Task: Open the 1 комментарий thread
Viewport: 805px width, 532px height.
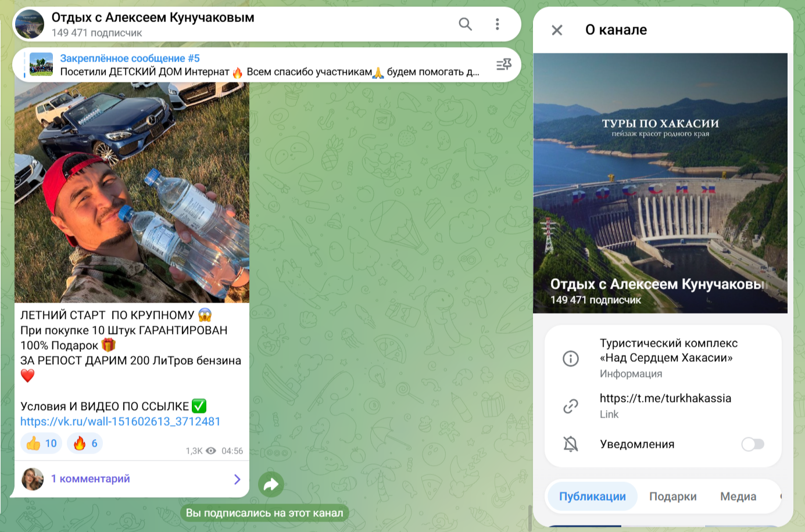Action: pyautogui.click(x=132, y=479)
